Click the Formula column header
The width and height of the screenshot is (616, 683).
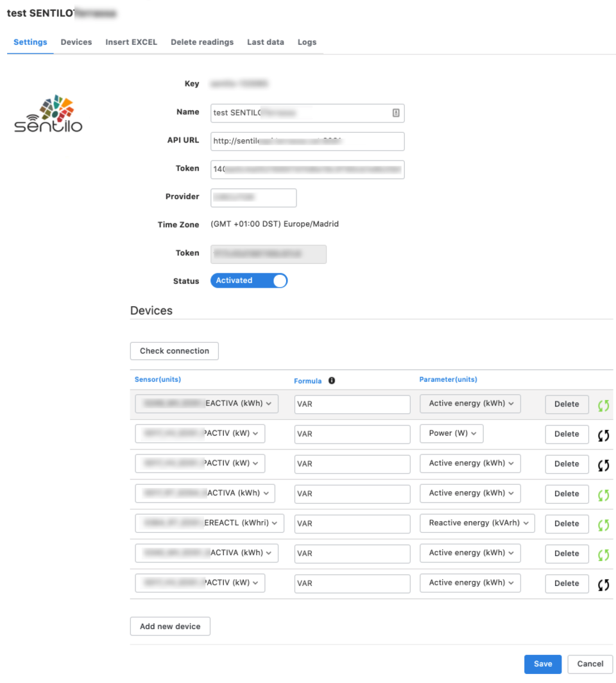click(x=307, y=381)
